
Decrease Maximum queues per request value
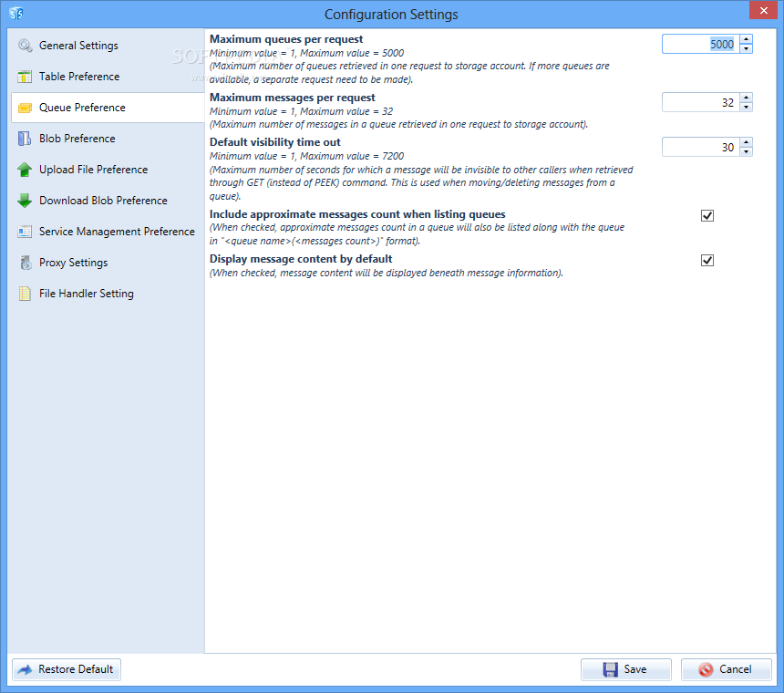[746, 48]
